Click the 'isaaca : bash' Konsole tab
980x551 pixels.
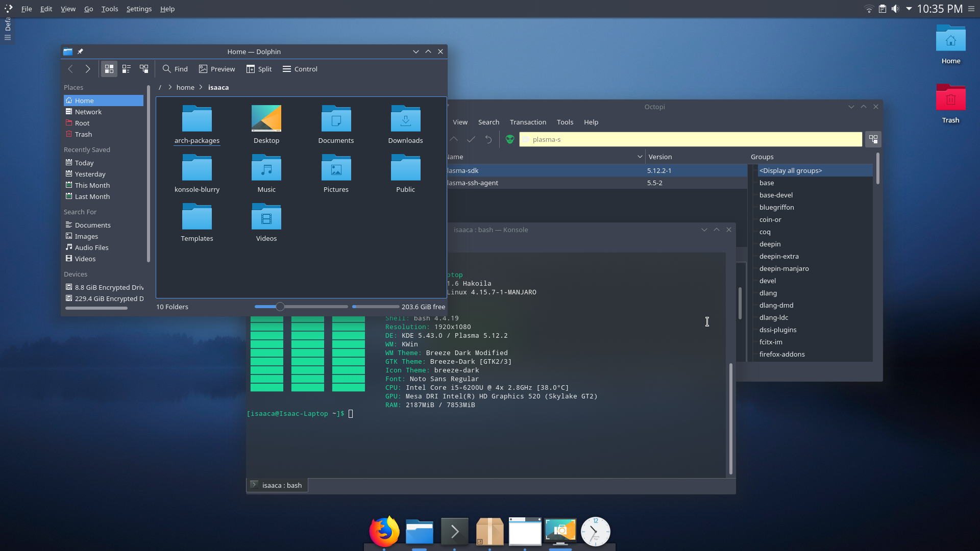(277, 485)
